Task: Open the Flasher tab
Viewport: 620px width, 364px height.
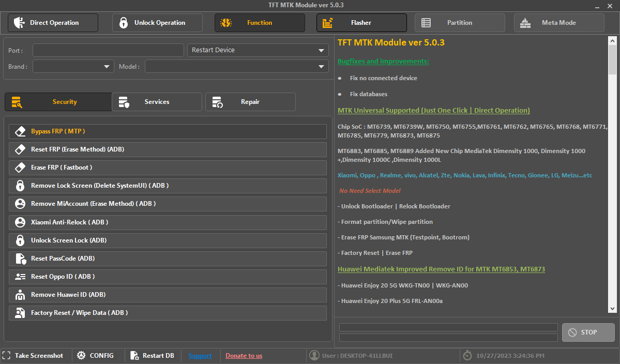Action: click(361, 23)
